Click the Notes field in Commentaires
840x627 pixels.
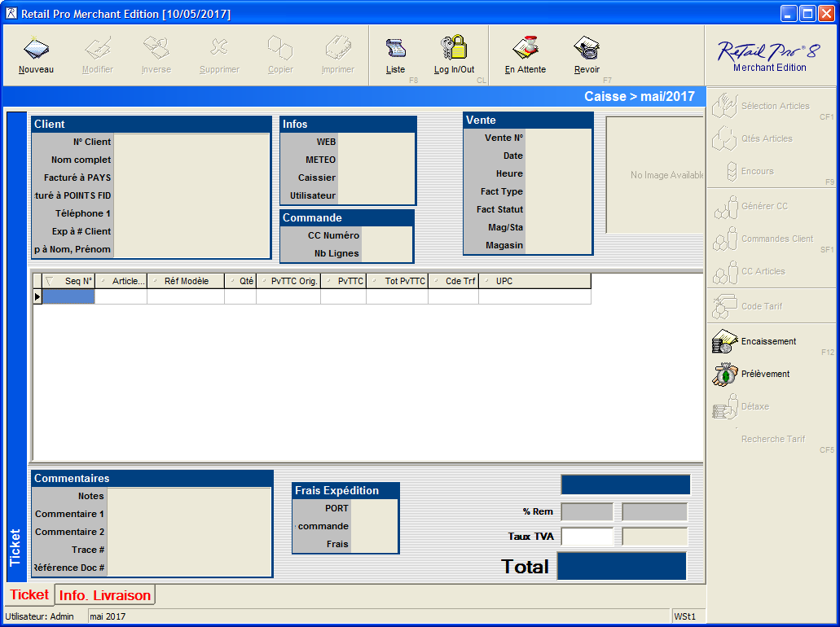click(x=188, y=496)
